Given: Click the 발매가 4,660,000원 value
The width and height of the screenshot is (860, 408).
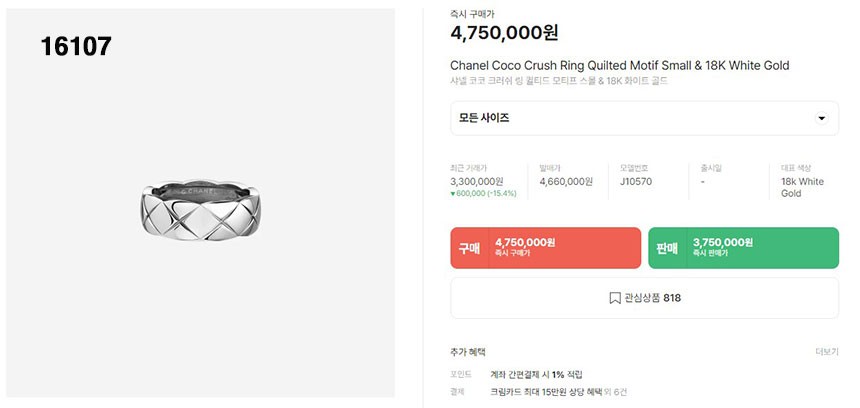Looking at the screenshot, I should (566, 181).
